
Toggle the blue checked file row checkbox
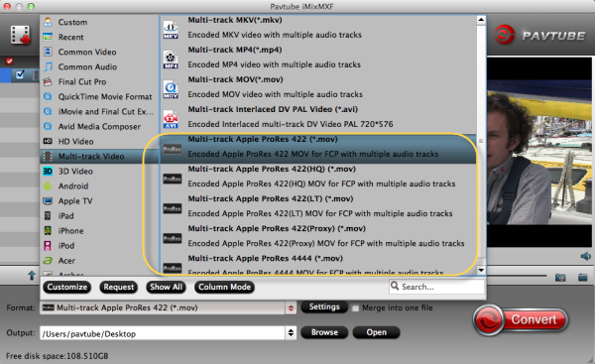click(x=20, y=74)
